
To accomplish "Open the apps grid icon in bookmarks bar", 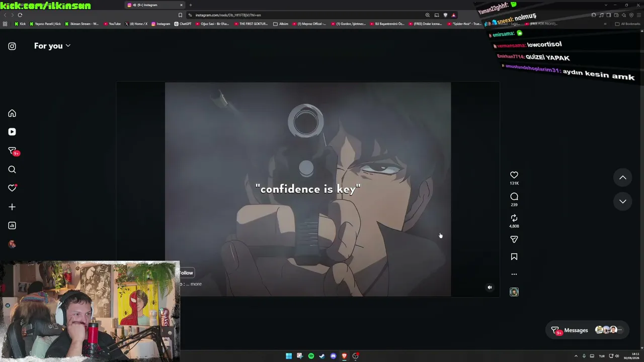I will [5, 24].
